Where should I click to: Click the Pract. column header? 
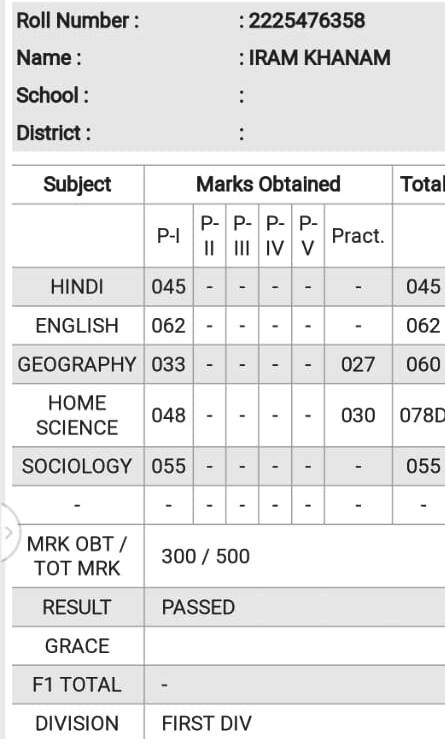358,236
